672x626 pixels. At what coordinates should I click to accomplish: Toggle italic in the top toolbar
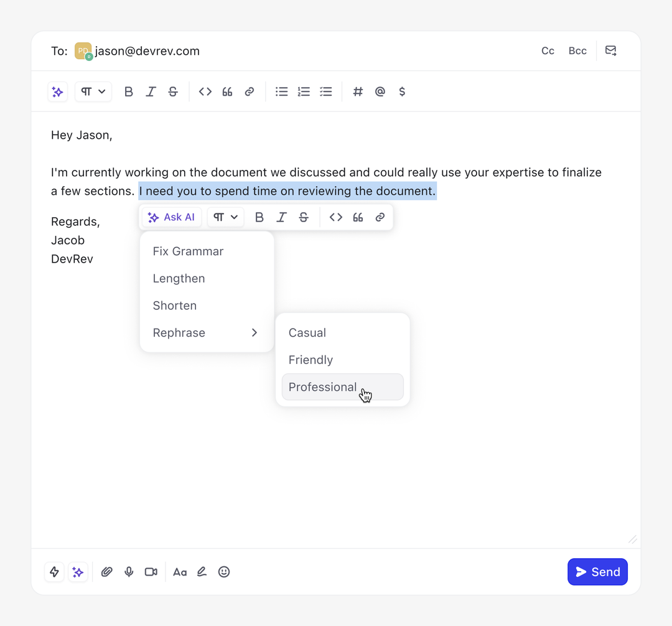pos(151,91)
